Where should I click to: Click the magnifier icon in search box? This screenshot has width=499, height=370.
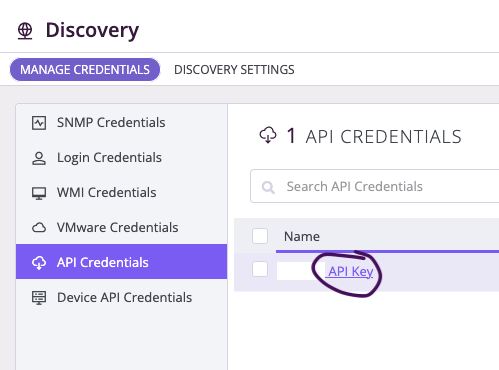[268, 187]
